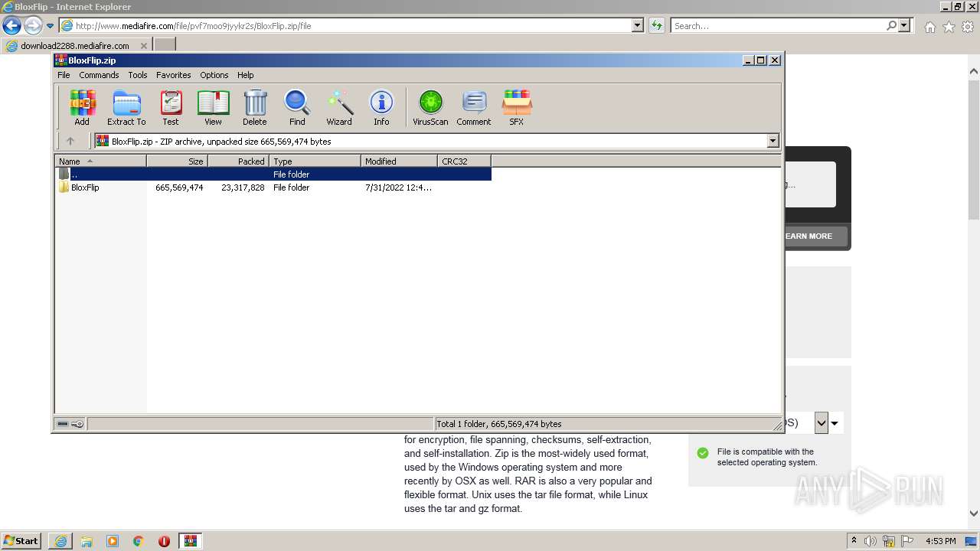Image resolution: width=980 pixels, height=551 pixels.
Task: Click the Internet Explorer Back button
Action: point(11,25)
